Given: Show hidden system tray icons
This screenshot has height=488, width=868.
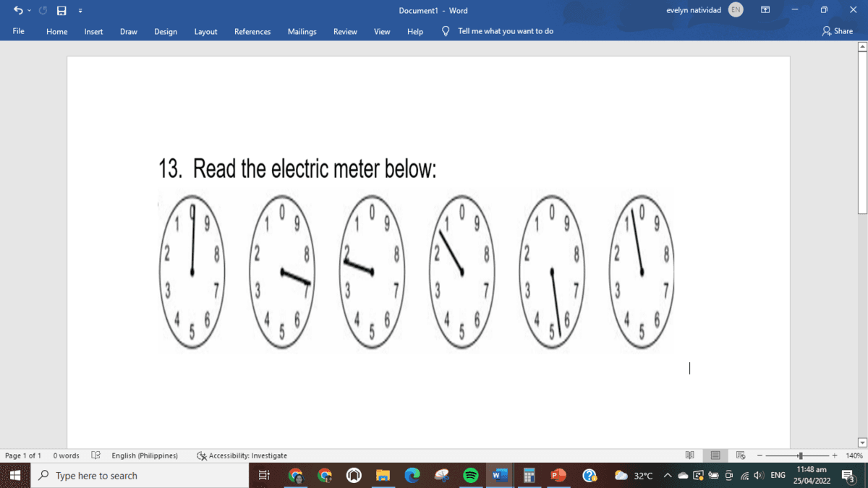Looking at the screenshot, I should point(668,475).
